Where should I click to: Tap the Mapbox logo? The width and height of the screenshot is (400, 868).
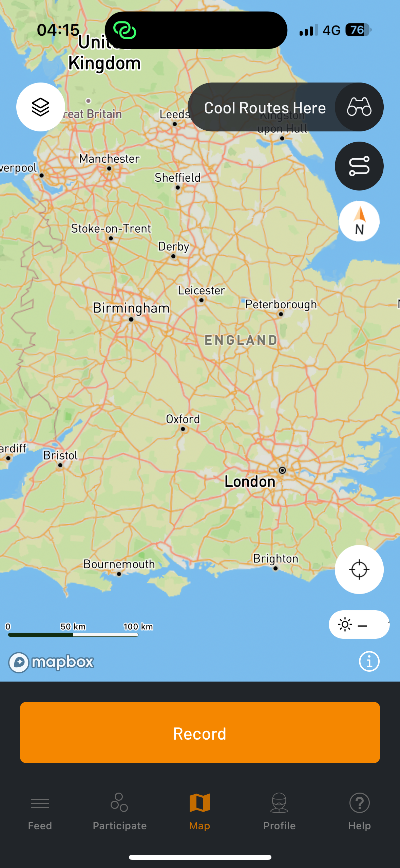click(51, 662)
